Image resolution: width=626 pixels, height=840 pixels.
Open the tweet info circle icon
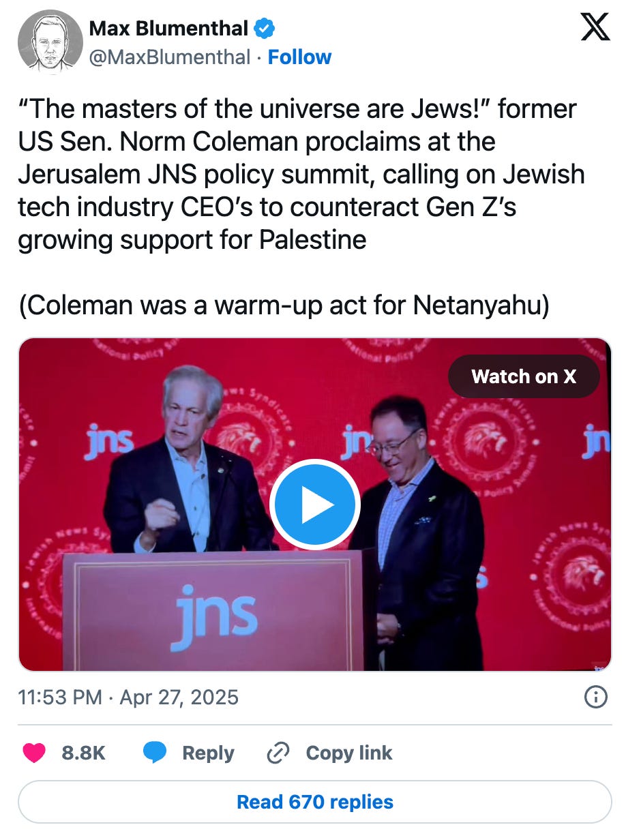596,697
